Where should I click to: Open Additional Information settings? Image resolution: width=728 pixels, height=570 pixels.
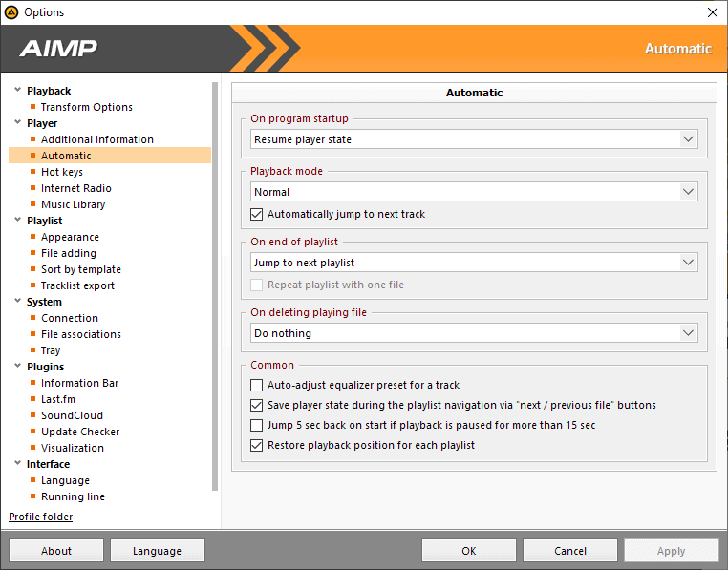click(97, 139)
